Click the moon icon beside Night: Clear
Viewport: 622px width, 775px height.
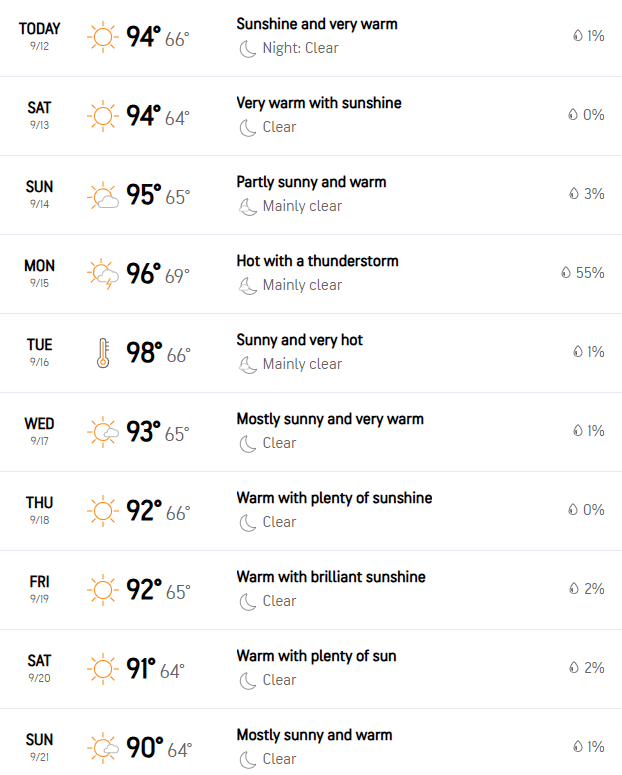tap(248, 48)
